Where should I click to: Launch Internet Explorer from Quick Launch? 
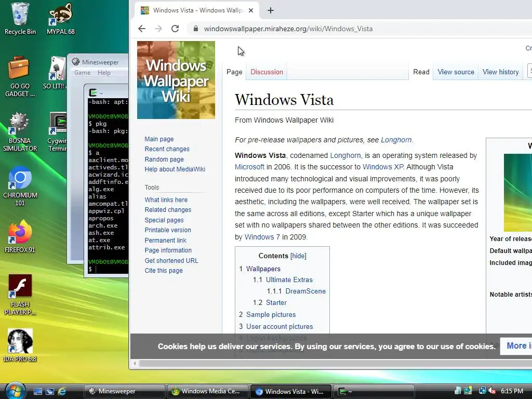[x=62, y=391]
